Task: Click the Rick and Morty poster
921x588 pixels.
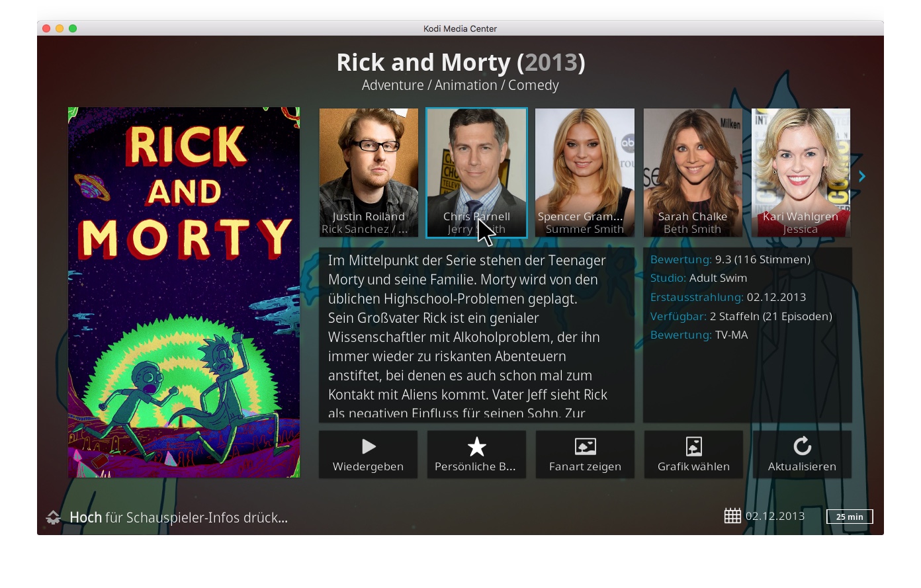Action: (184, 292)
